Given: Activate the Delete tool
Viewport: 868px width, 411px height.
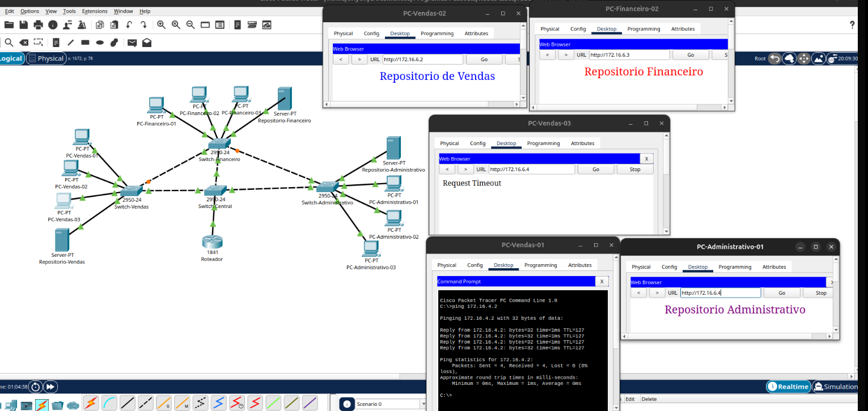Looking at the screenshot, I should point(24,43).
